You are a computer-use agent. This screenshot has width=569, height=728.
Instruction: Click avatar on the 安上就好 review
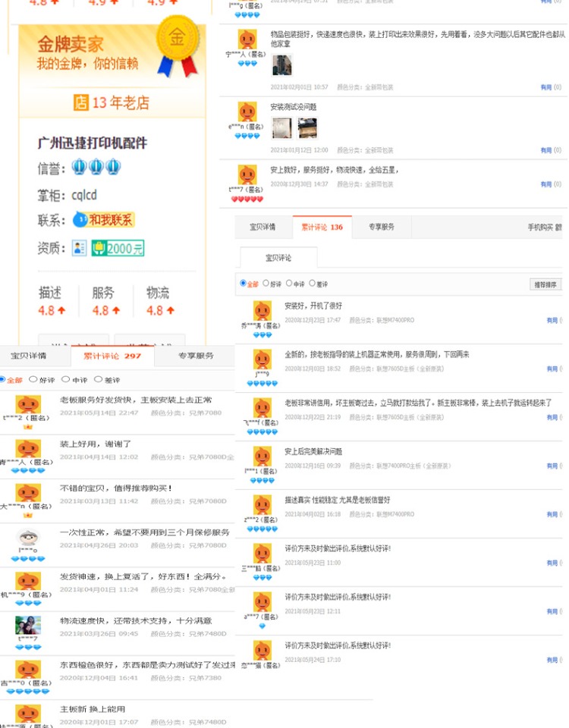[247, 174]
